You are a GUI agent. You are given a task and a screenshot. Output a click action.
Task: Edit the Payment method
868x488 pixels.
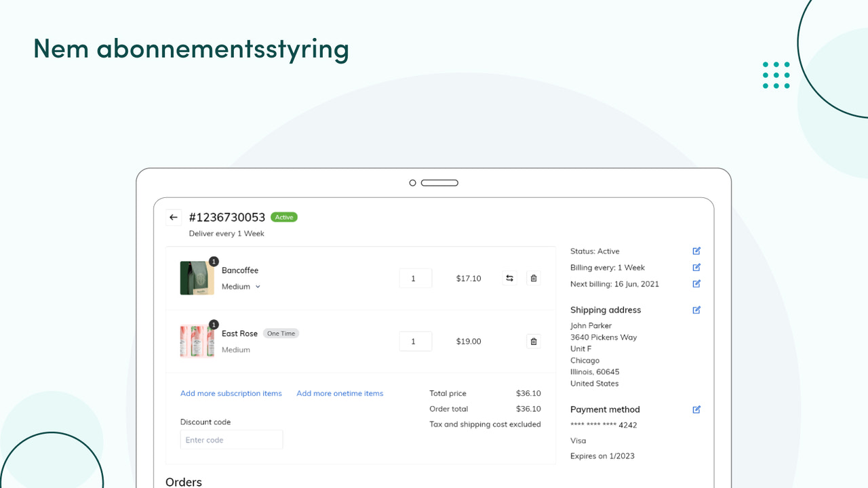point(696,409)
